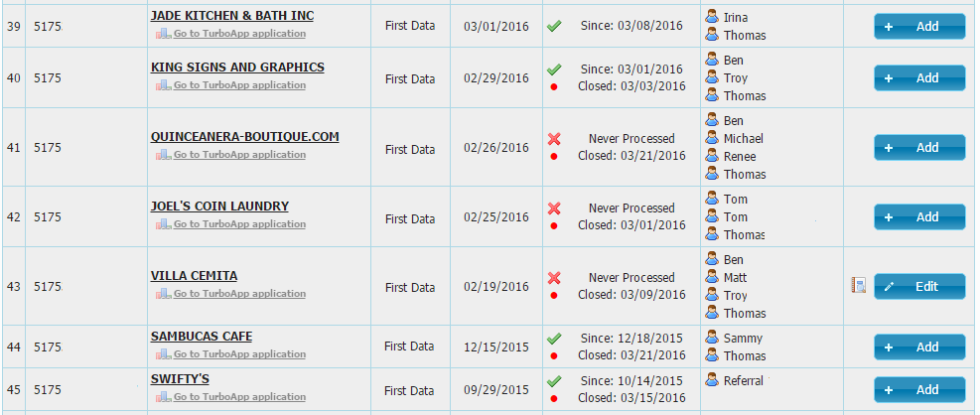Click the red X icon for Joel's Coin Laundry

[x=554, y=208]
